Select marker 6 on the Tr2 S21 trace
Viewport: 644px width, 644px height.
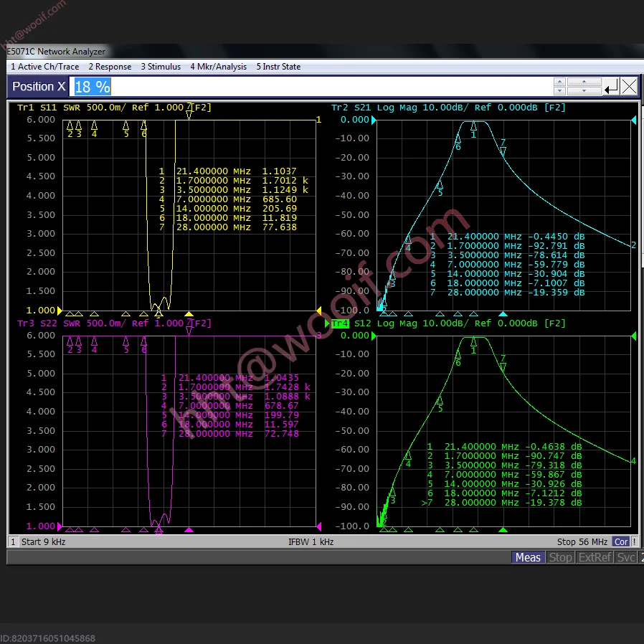coord(458,140)
